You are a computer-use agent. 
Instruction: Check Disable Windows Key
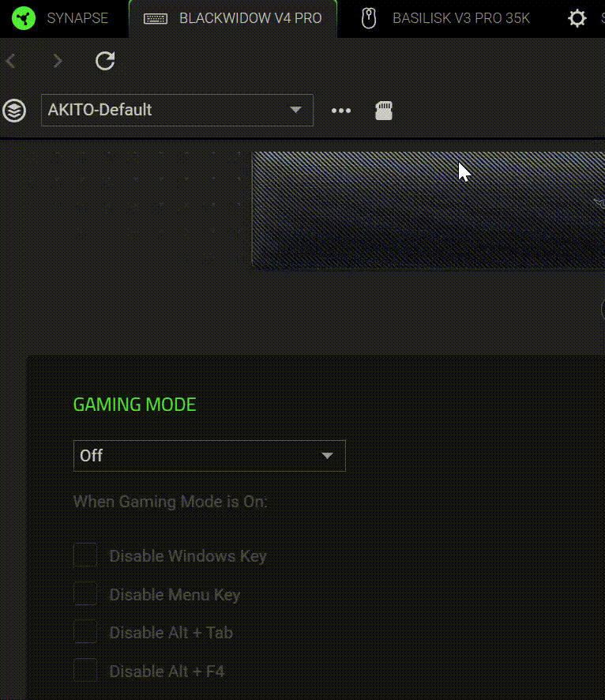(85, 555)
